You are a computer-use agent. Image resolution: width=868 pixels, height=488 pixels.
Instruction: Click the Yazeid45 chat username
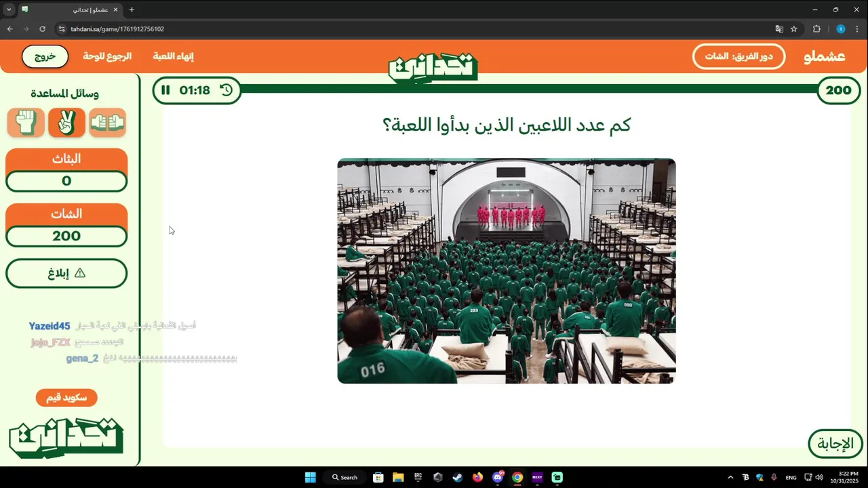(50, 326)
